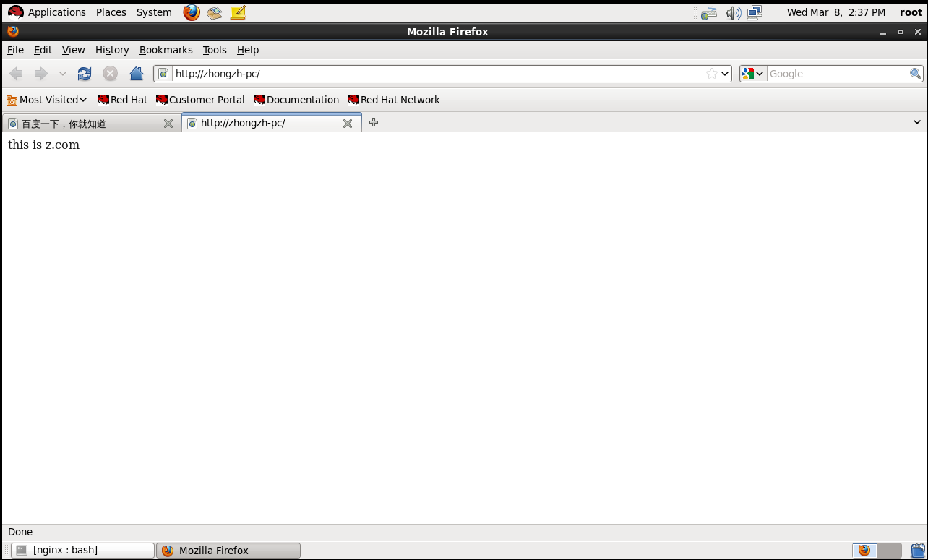Viewport: 928px width, 560px height.
Task: Open the search engine selector dropdown
Action: pyautogui.click(x=752, y=74)
